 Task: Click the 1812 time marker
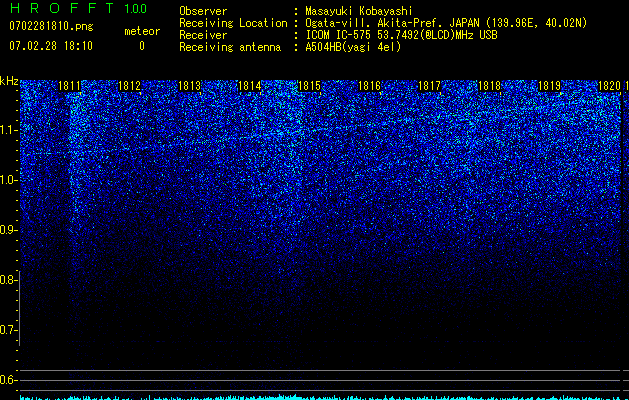pyautogui.click(x=130, y=86)
